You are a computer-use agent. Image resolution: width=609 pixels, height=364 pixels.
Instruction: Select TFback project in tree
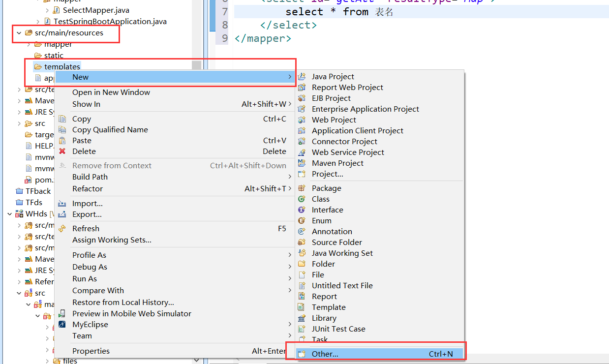click(x=38, y=191)
